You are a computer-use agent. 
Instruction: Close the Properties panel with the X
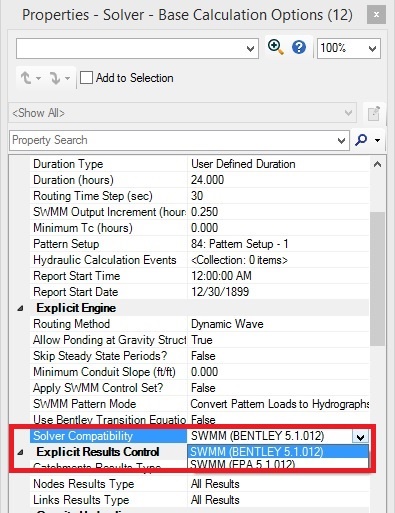click(x=376, y=15)
